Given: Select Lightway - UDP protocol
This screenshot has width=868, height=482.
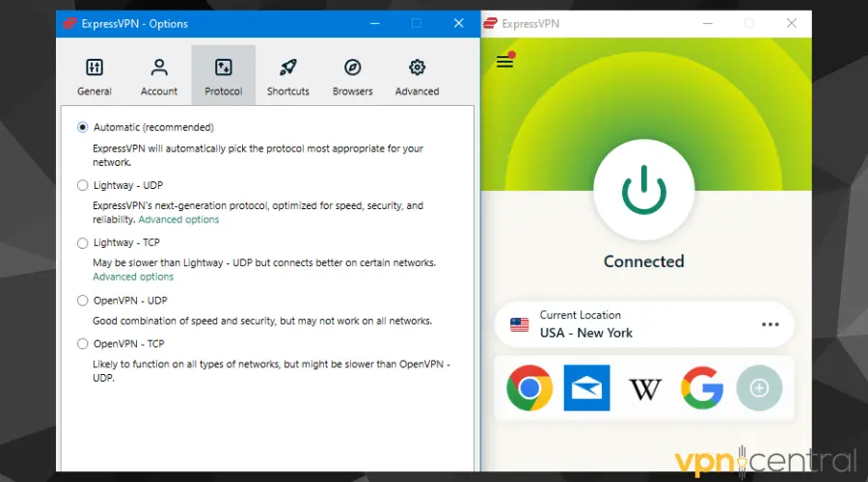Looking at the screenshot, I should pos(83,185).
